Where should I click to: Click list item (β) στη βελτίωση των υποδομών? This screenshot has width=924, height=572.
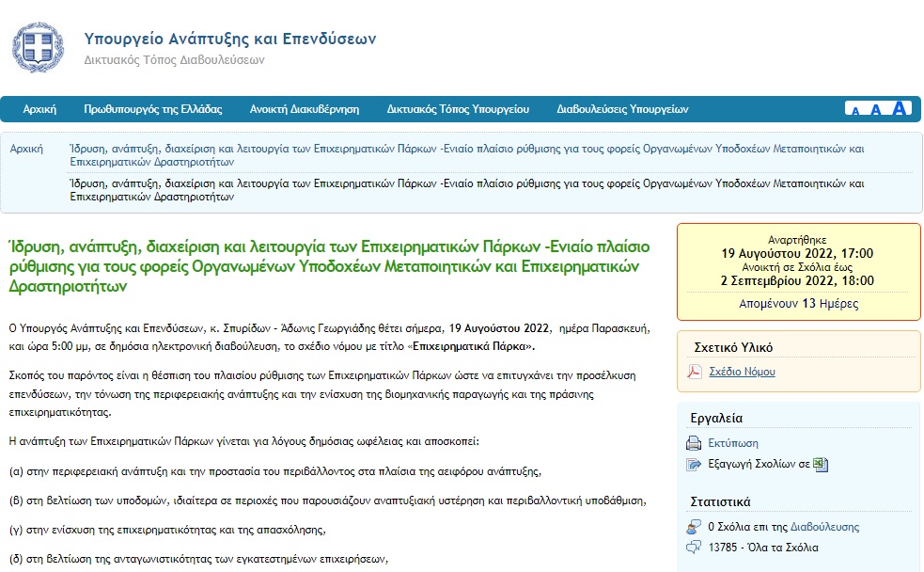328,500
